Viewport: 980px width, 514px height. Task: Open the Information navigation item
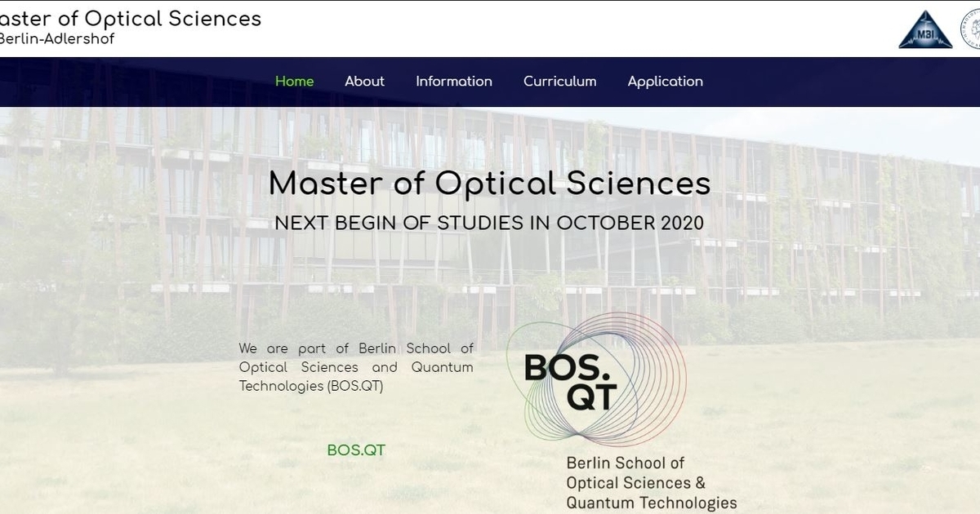[x=454, y=81]
